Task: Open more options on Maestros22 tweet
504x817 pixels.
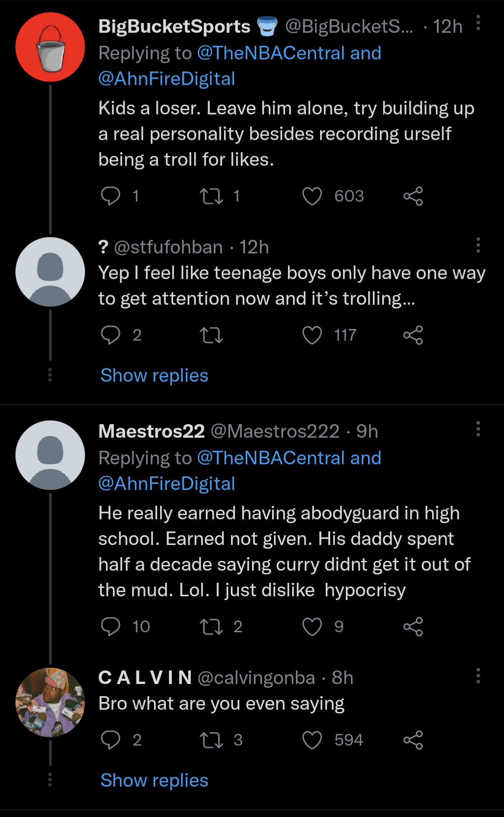Action: 478,429
